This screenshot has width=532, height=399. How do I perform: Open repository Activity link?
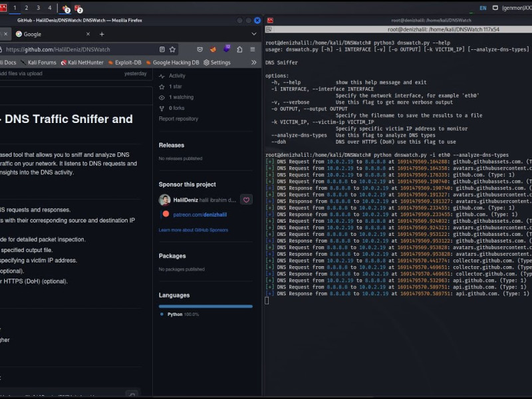coord(177,76)
